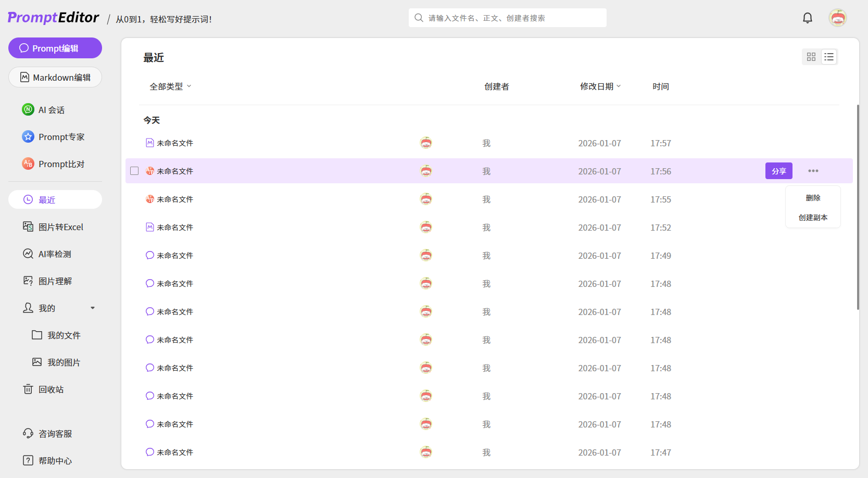Open the user avatar in top right
Viewport: 868px width, 478px height.
[837, 18]
